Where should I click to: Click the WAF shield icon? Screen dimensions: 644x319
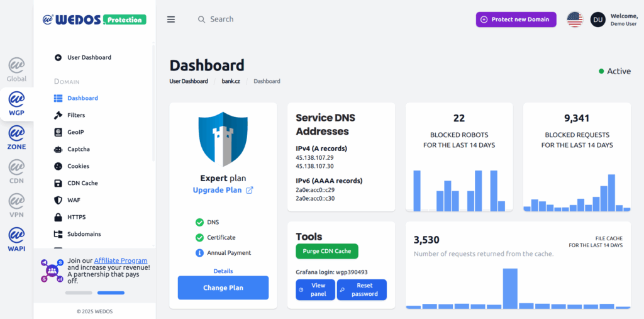pyautogui.click(x=58, y=200)
